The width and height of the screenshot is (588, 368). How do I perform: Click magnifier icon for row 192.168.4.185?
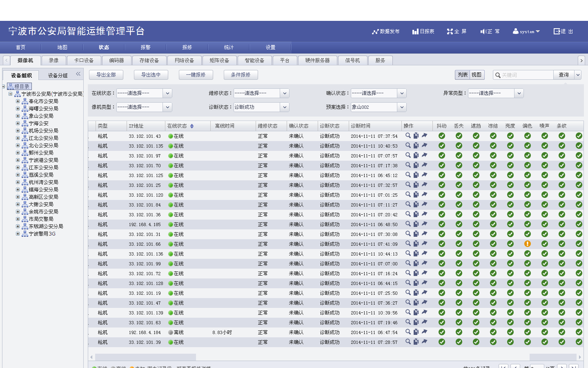pos(408,224)
